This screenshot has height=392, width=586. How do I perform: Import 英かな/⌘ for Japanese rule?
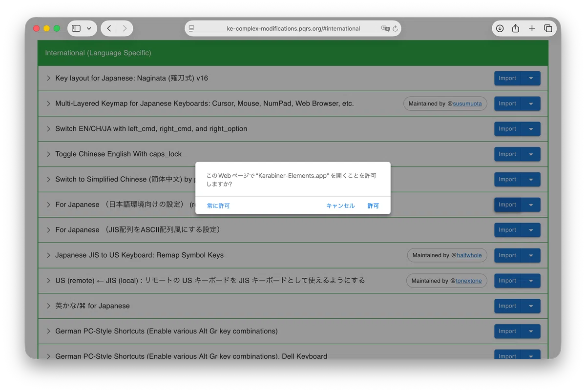coord(507,306)
